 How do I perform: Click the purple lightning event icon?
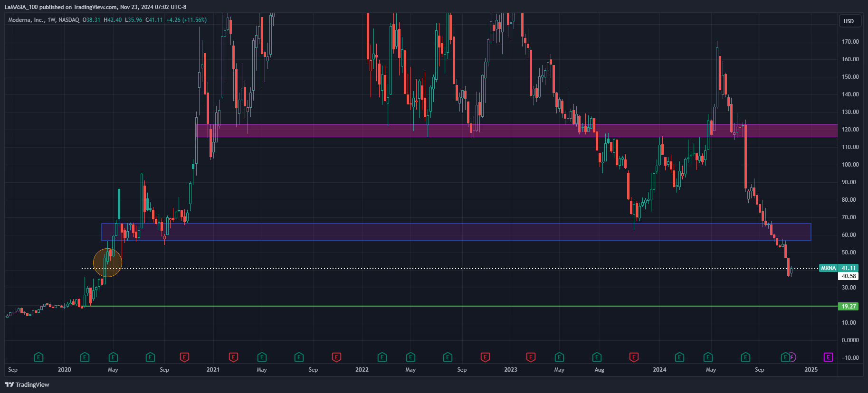pos(792,357)
